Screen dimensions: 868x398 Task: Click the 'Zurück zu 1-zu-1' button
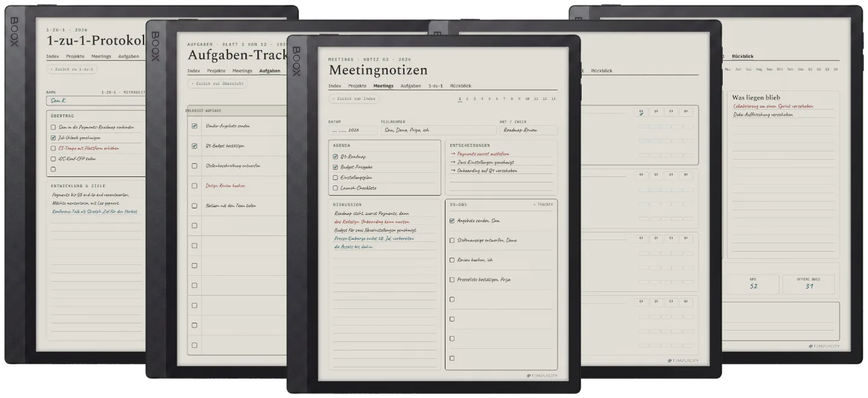(71, 69)
